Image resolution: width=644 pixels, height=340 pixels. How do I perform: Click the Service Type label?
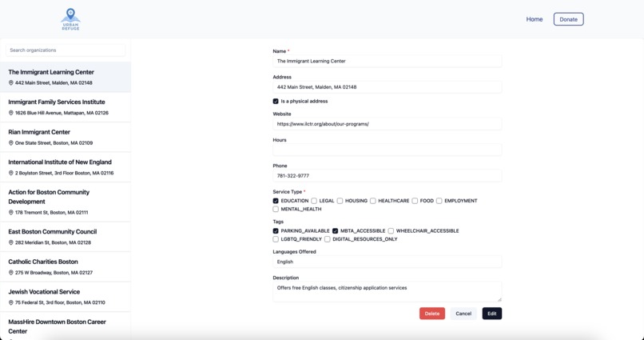click(288, 192)
